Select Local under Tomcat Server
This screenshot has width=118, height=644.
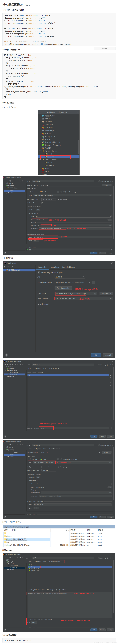(50, 154)
